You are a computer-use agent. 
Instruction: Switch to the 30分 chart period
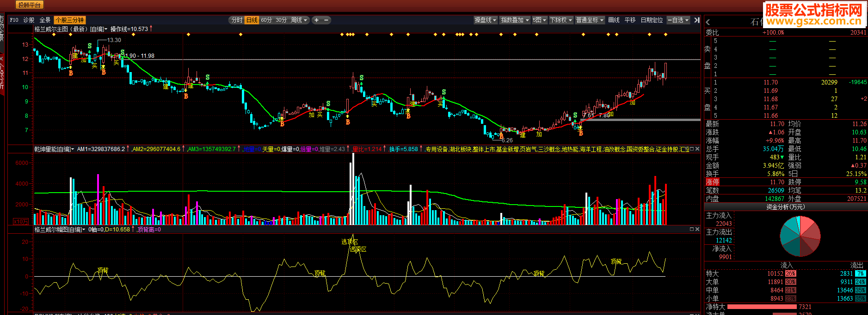(x=281, y=20)
